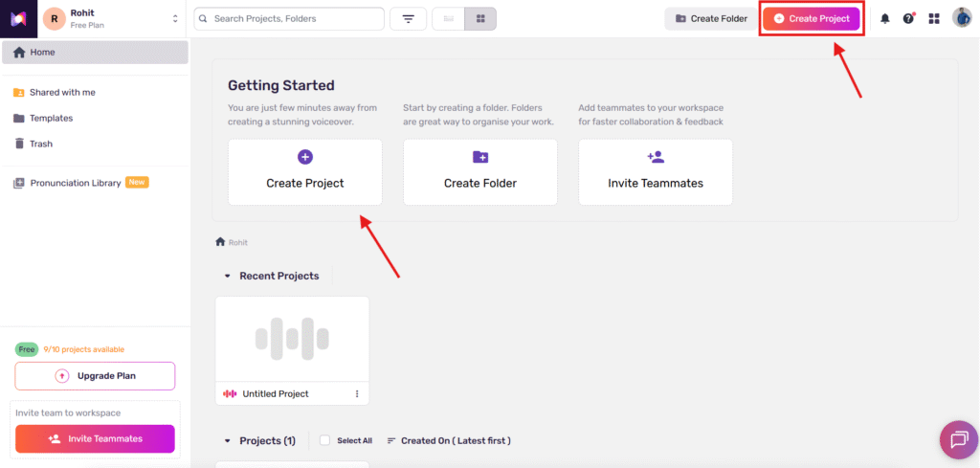
Task: Collapse the Projects (1) section
Action: pyautogui.click(x=228, y=441)
